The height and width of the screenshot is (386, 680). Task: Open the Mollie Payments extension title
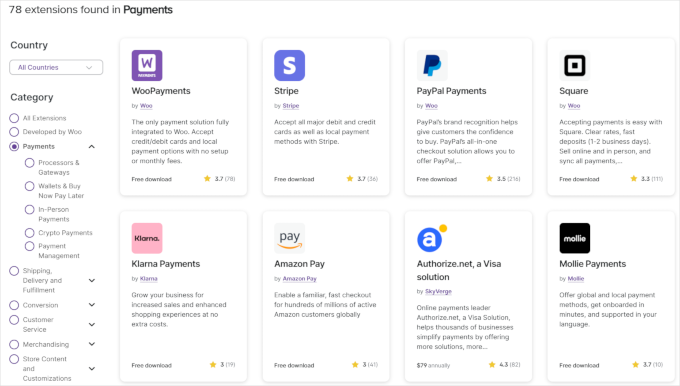click(592, 264)
